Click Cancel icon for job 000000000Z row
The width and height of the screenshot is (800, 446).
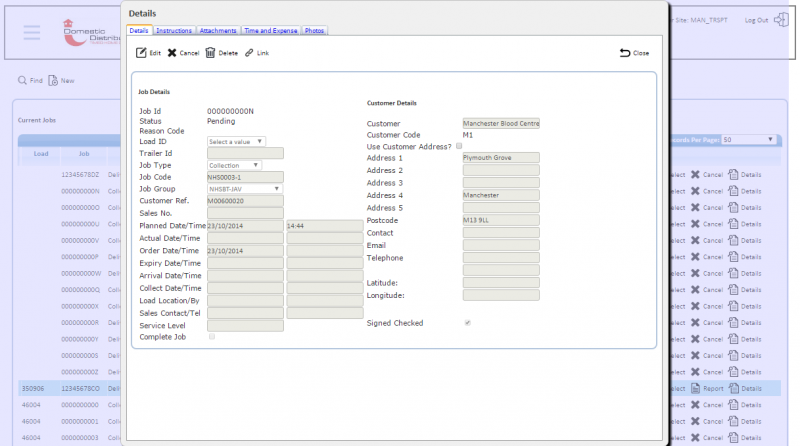[695, 371]
